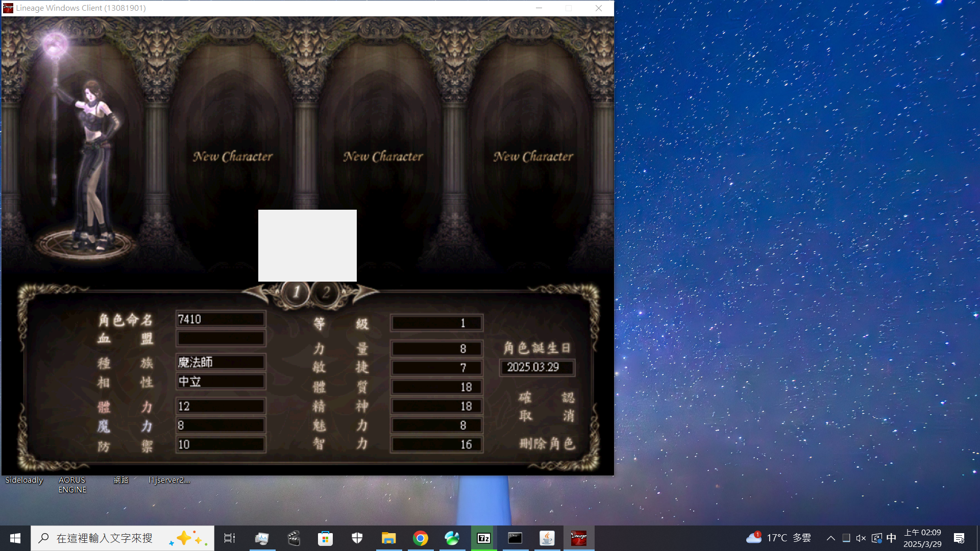The width and height of the screenshot is (980, 551).
Task: Click the 角色命名 label
Action: (x=126, y=320)
